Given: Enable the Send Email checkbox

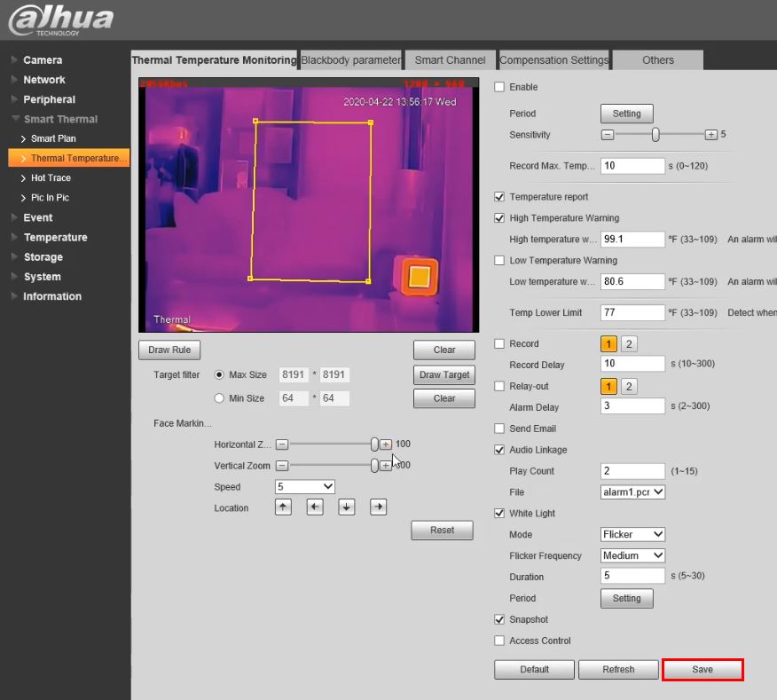Looking at the screenshot, I should (499, 429).
